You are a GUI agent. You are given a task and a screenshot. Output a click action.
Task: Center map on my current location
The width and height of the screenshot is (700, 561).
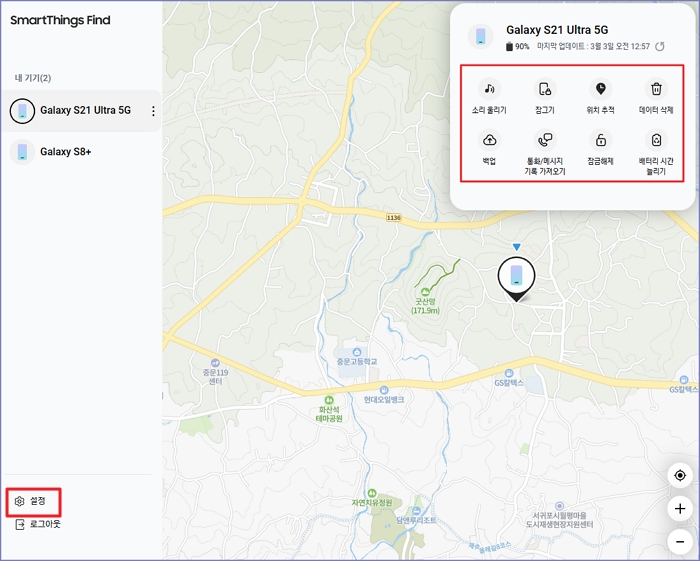coord(680,475)
